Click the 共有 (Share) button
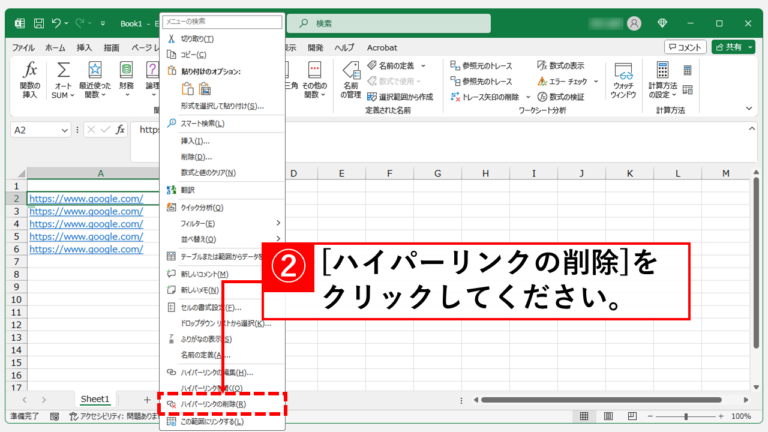This screenshot has height=432, width=768. pyautogui.click(x=739, y=47)
